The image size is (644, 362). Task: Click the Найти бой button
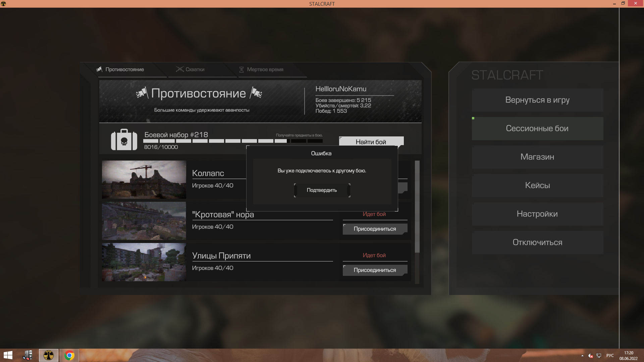[x=371, y=141]
